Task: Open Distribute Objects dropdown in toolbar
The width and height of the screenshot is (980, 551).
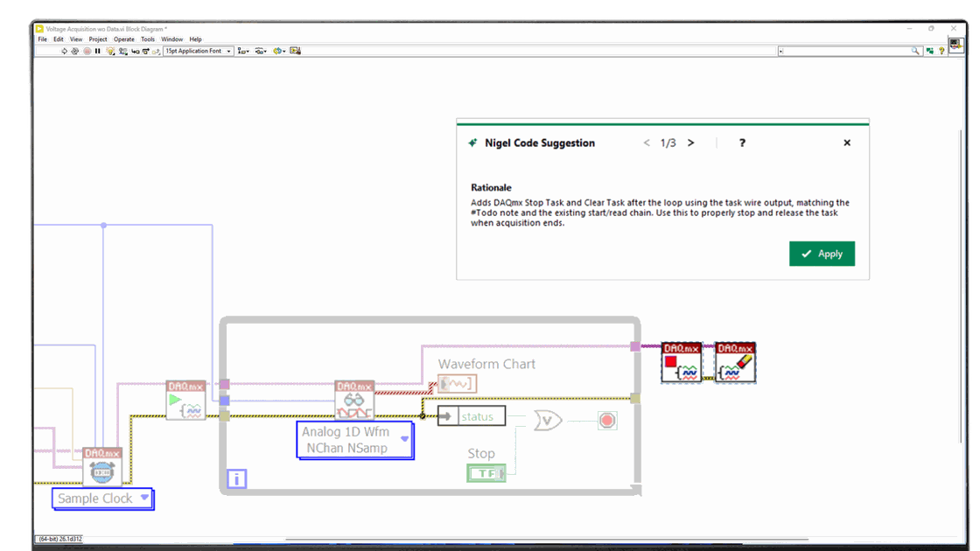Action: 261,52
